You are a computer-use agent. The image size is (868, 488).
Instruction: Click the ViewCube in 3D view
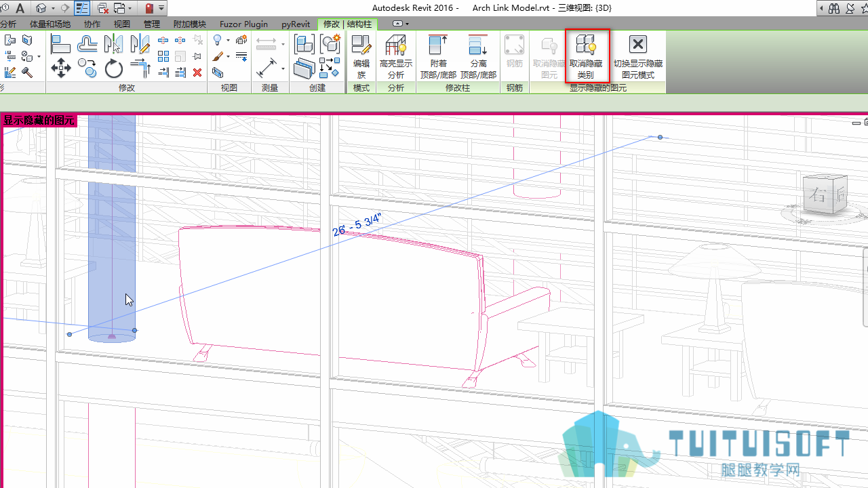click(x=825, y=196)
